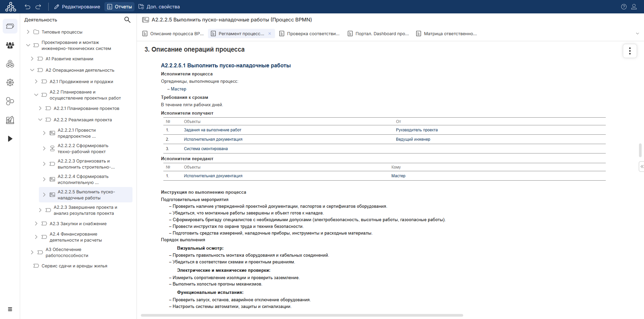Viewport: 644px width, 319px height.
Task: Expand A2.3 Закупки и снабжение node
Action: coord(36,224)
